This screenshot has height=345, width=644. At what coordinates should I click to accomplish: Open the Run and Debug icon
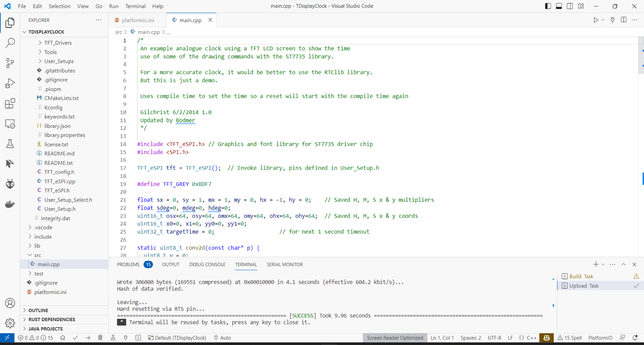(10, 83)
